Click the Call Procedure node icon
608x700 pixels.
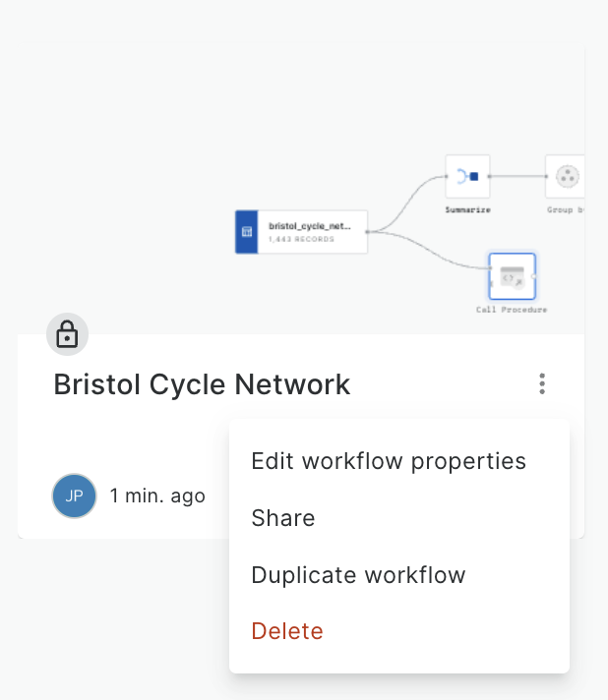[512, 276]
